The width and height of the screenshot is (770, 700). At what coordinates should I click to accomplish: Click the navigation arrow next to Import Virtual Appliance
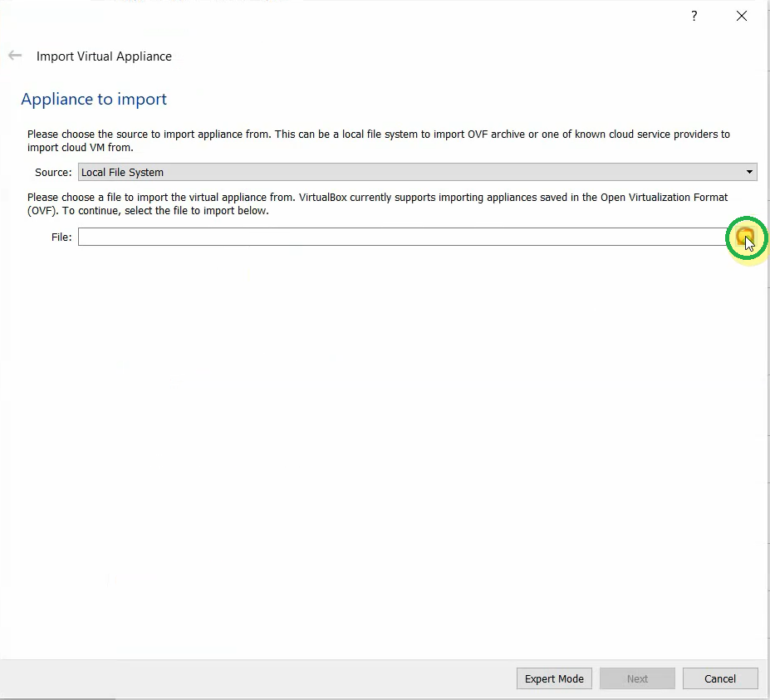[14, 55]
